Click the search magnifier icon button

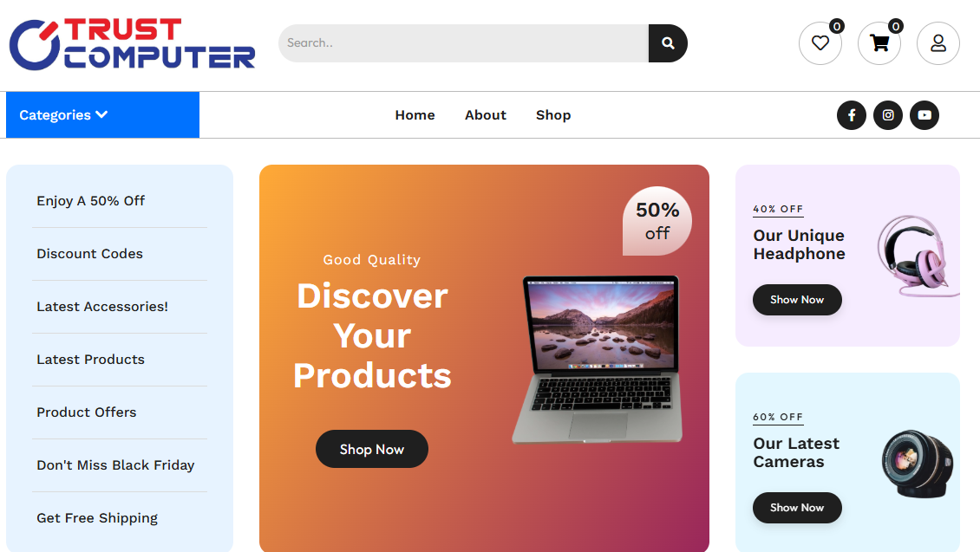coord(668,43)
